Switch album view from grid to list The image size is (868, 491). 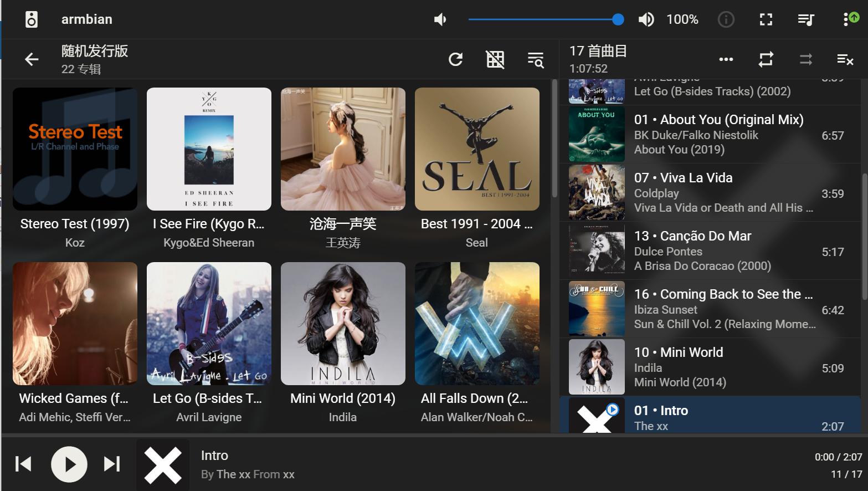tap(495, 59)
